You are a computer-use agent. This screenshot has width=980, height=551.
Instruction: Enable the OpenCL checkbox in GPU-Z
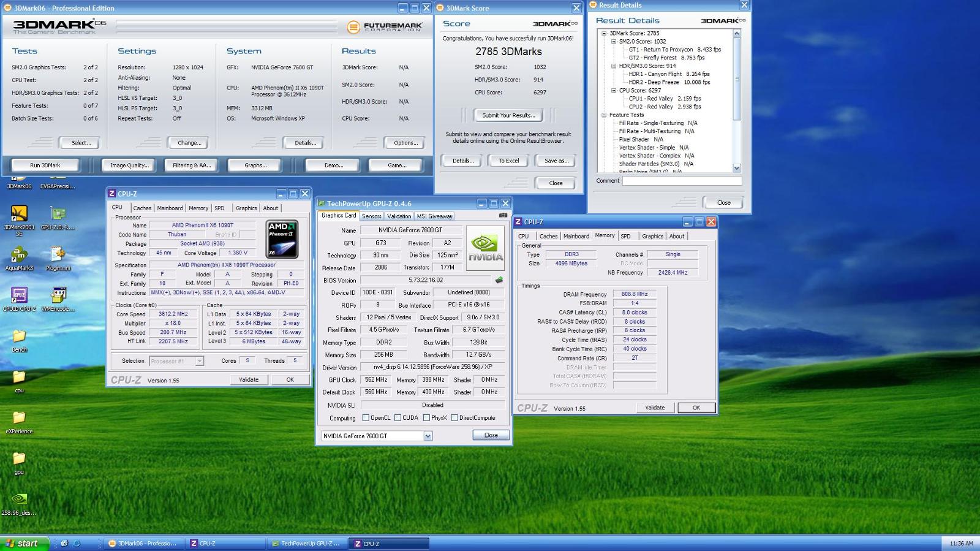pos(366,418)
